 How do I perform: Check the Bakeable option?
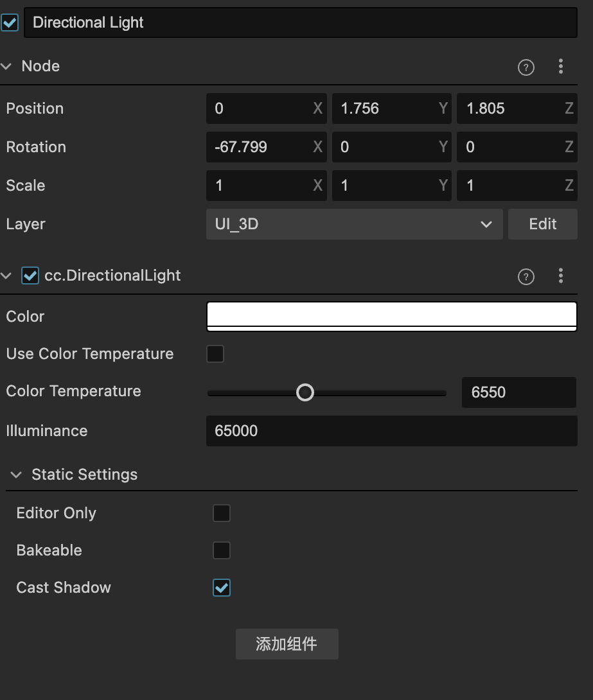(x=222, y=550)
